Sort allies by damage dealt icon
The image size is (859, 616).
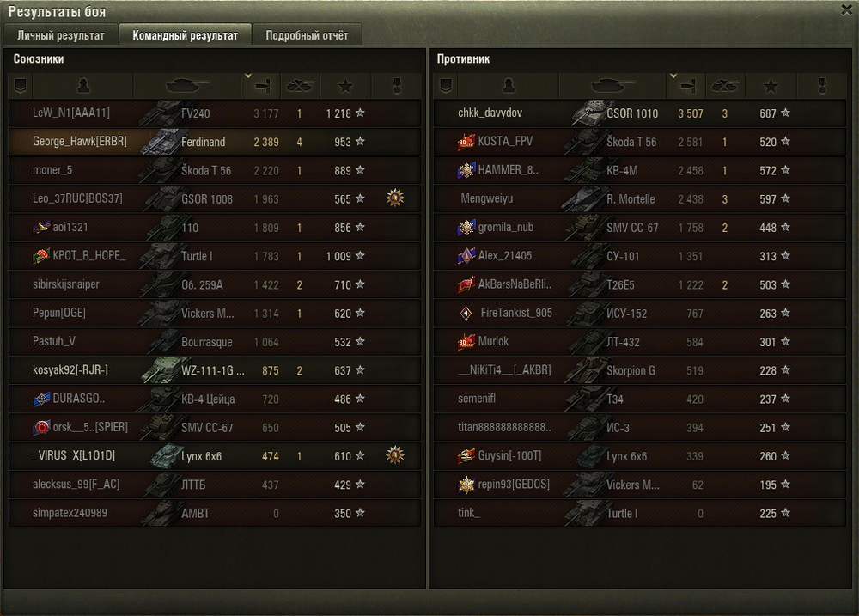[261, 86]
